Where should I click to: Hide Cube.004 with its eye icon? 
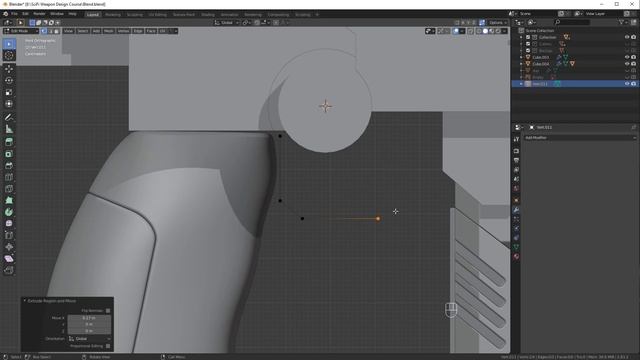pos(627,64)
